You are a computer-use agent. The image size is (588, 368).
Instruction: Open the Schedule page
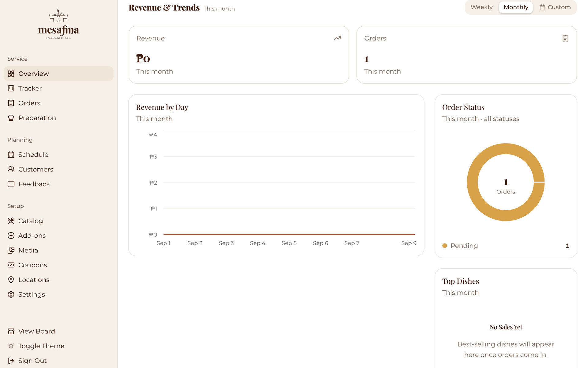point(58,155)
